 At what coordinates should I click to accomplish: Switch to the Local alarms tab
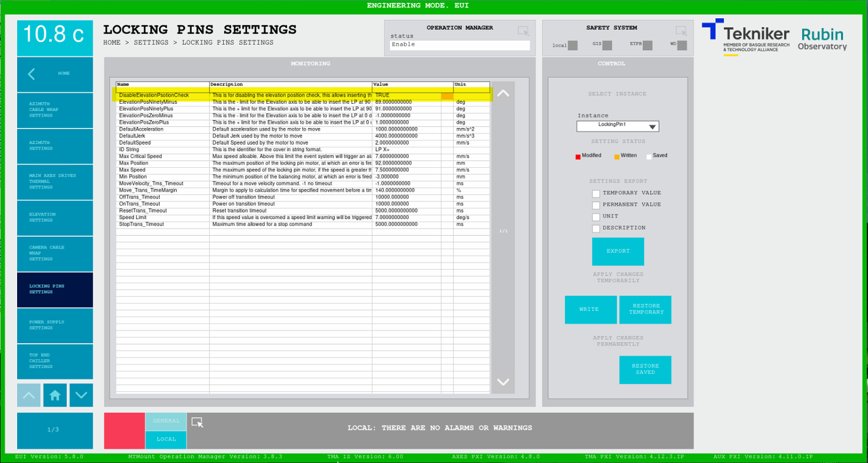(166, 439)
